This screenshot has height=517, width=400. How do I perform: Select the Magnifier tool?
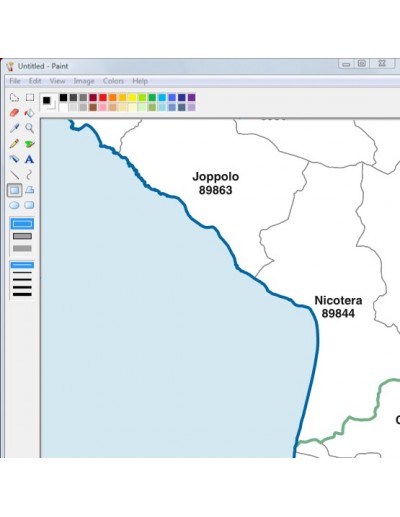[x=30, y=128]
